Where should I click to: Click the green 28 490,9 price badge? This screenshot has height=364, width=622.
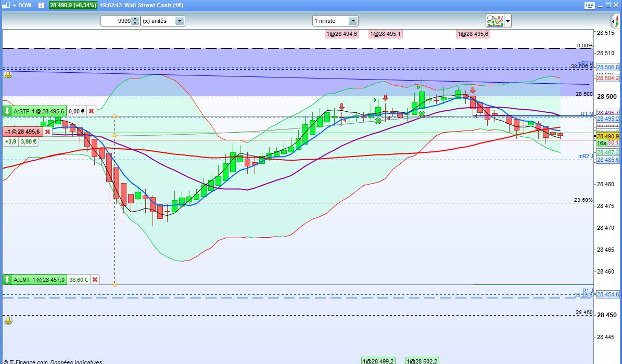point(72,5)
